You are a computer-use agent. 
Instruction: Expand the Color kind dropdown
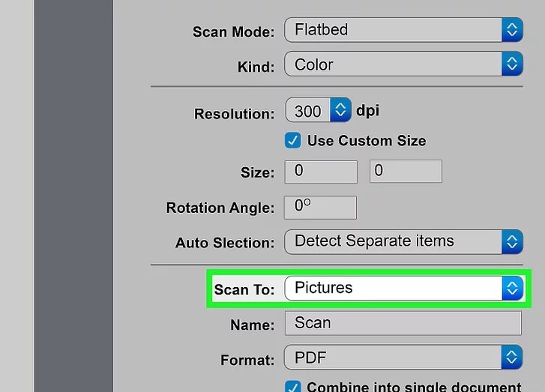coord(393,64)
